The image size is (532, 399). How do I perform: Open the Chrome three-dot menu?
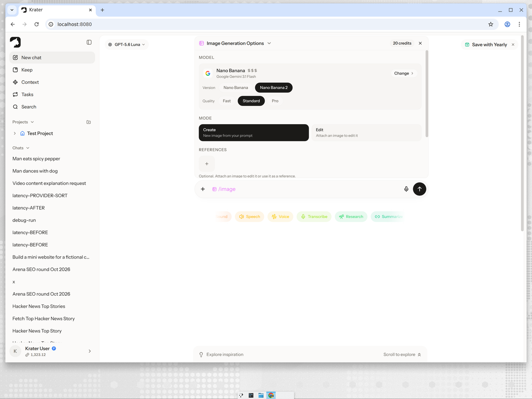coord(519,24)
